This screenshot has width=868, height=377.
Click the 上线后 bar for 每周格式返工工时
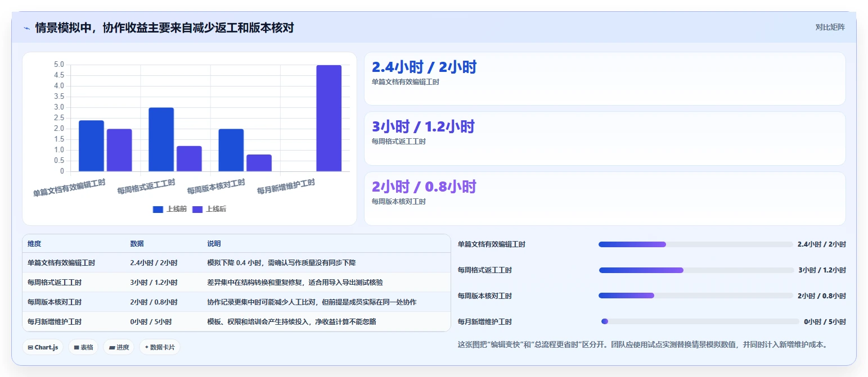point(189,158)
